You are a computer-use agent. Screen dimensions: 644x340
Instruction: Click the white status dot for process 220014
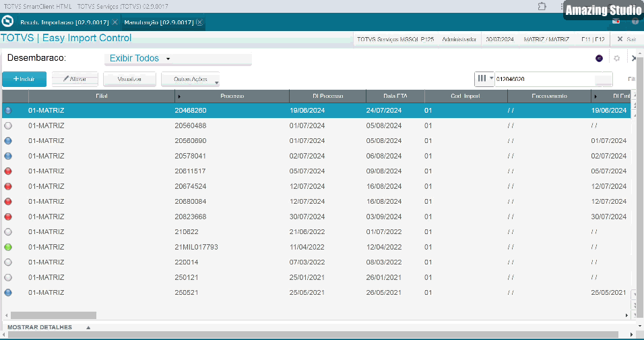coord(8,262)
